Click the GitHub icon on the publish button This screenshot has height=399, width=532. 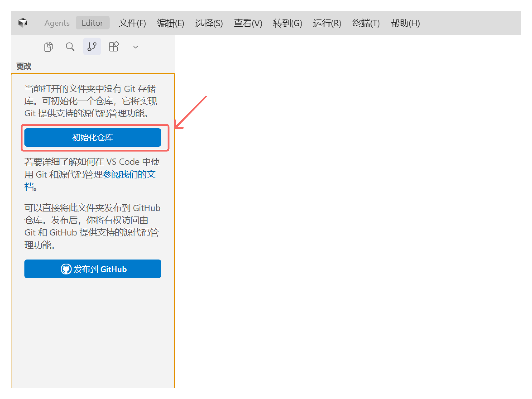pyautogui.click(x=66, y=269)
